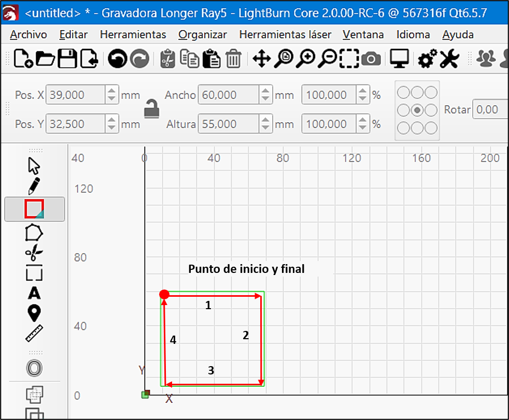Save project with the floppy disk icon
This screenshot has height=420, width=509.
click(x=67, y=59)
